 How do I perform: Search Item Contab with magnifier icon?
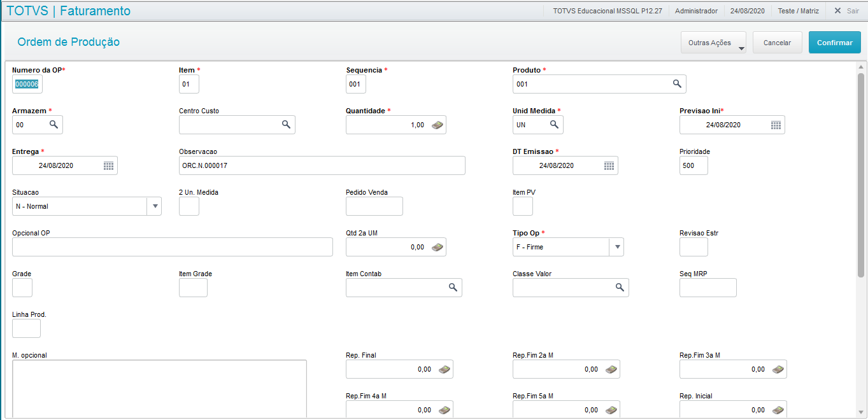pyautogui.click(x=453, y=288)
